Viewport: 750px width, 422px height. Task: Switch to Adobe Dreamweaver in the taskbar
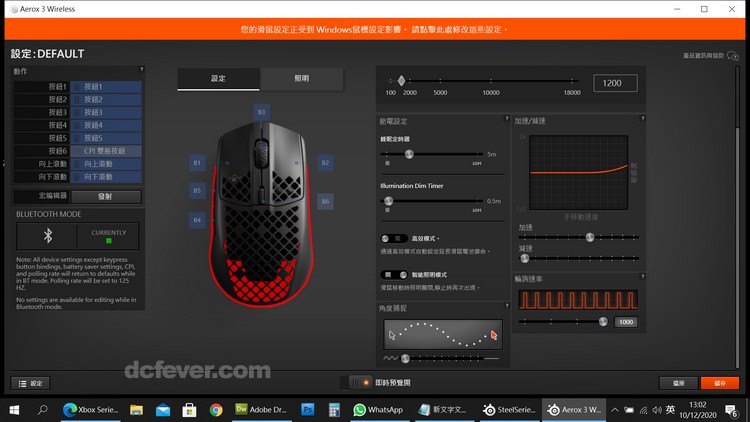pyautogui.click(x=262, y=410)
